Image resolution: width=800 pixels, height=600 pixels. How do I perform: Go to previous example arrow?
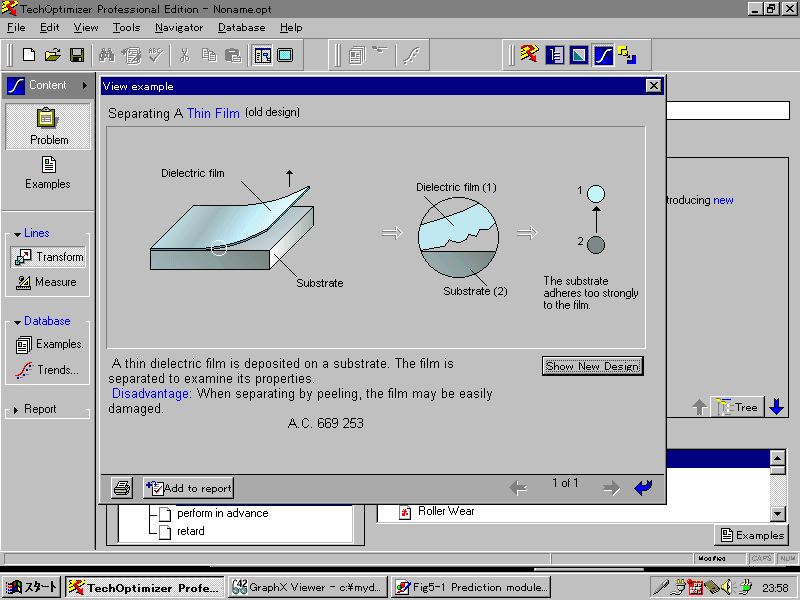click(x=518, y=488)
